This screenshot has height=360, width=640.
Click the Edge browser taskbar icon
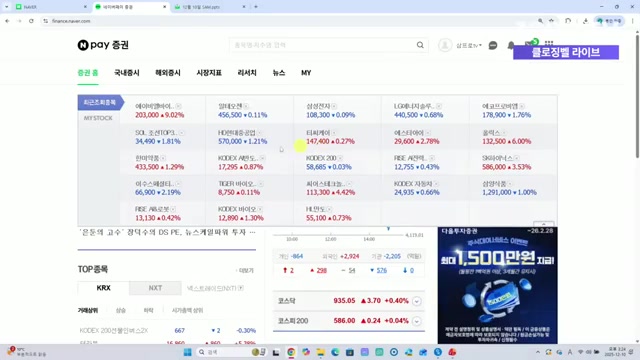335,352
